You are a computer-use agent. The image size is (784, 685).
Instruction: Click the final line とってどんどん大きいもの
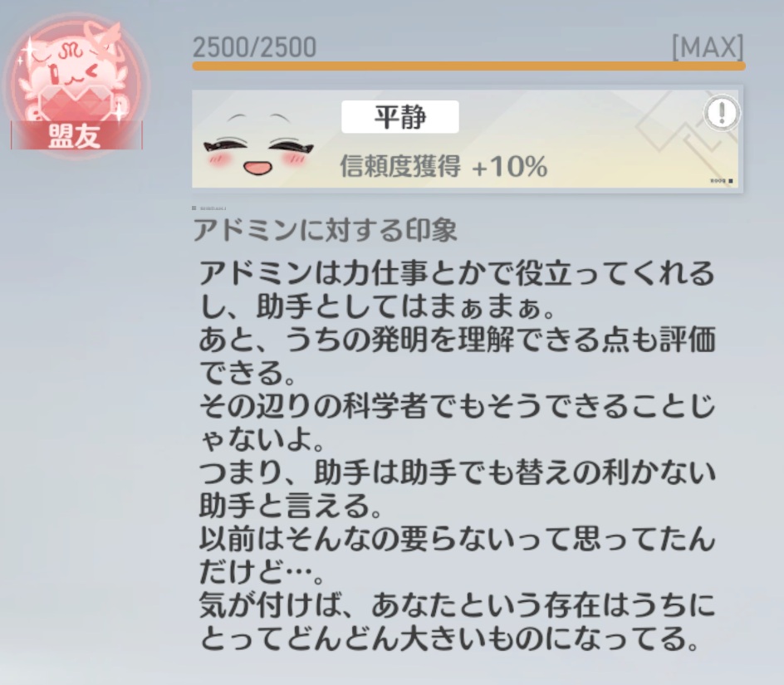pyautogui.click(x=448, y=638)
